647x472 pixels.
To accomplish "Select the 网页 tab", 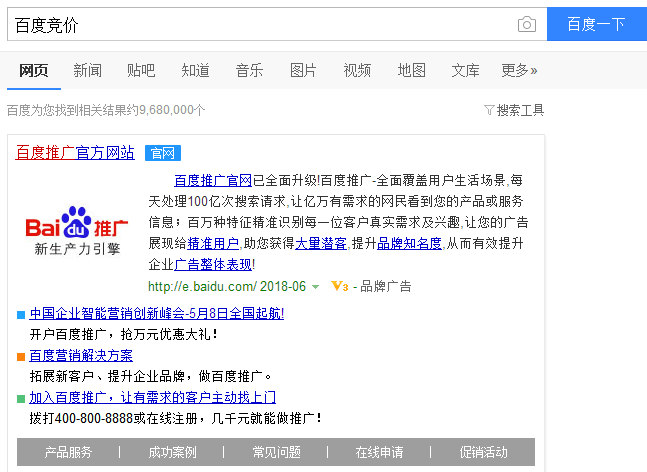I will coord(34,71).
